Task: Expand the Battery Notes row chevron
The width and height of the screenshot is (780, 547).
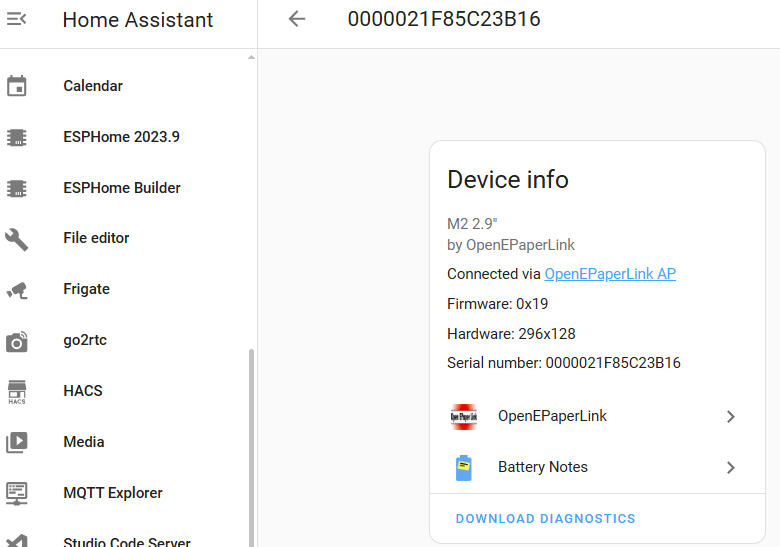Action: click(730, 468)
